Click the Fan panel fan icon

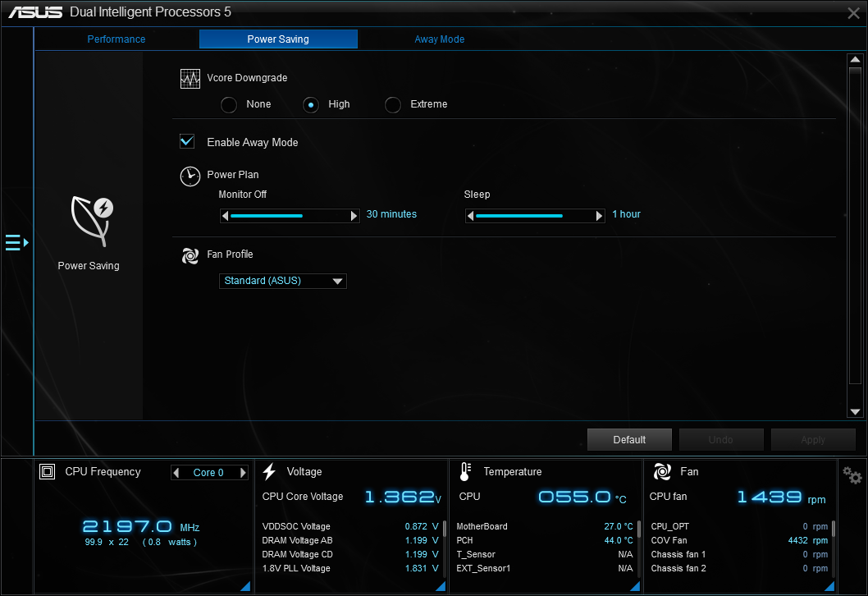tap(662, 471)
